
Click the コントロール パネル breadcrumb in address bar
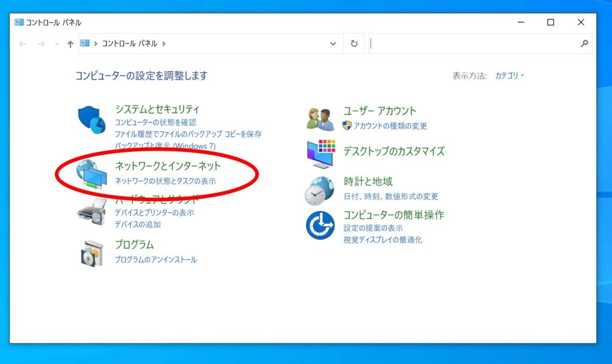[130, 44]
